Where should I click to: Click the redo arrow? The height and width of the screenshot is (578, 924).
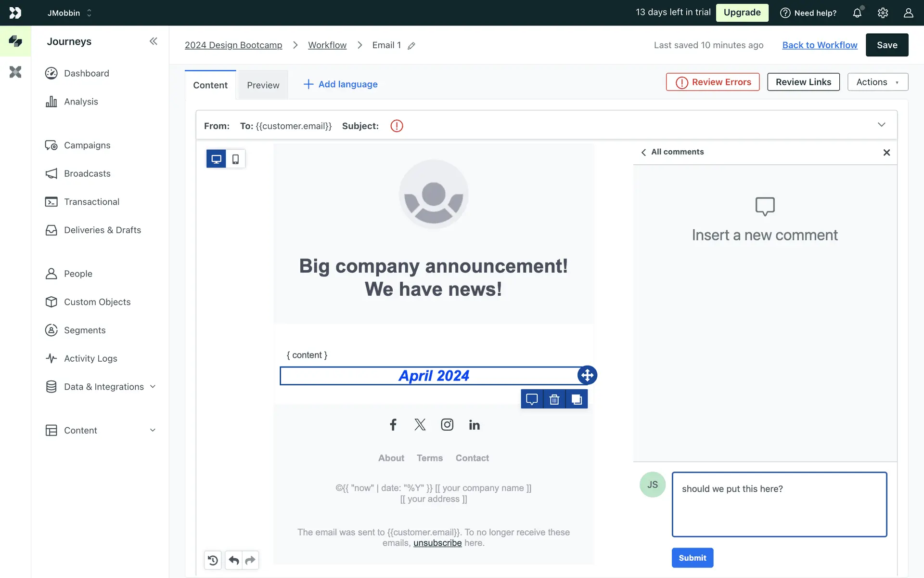click(x=250, y=560)
